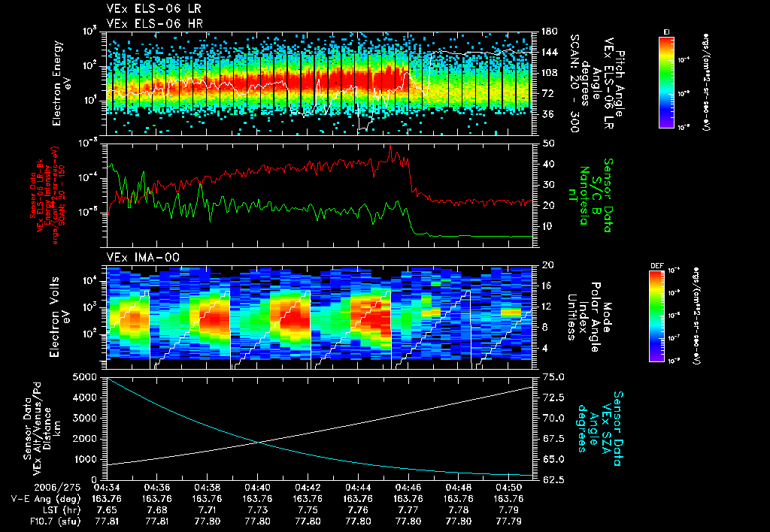This screenshot has height=532, width=770.
Task: Click the DEF color scale bar
Action: point(657,316)
